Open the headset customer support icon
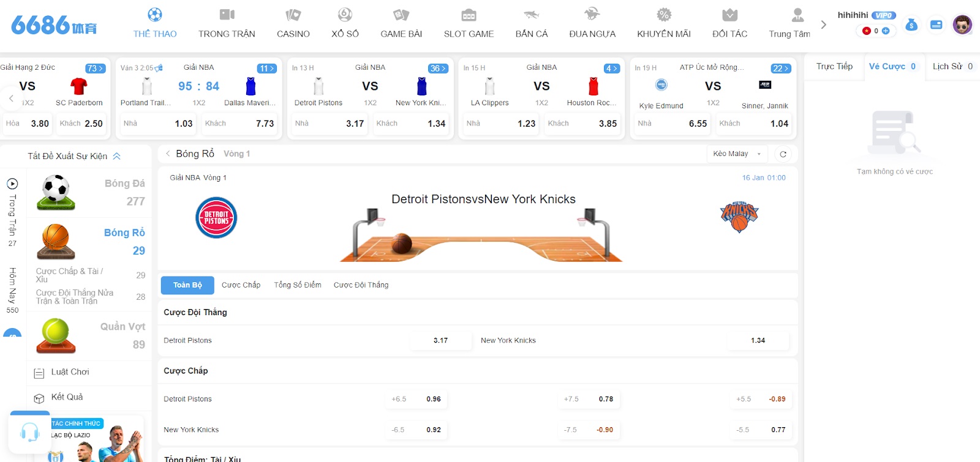The width and height of the screenshot is (980, 462). (29, 433)
